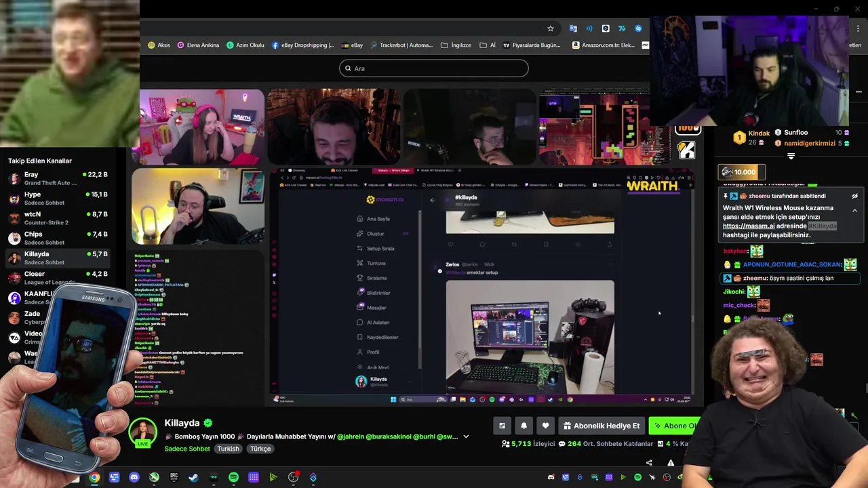Open the Google Translate browser extension
Viewport: 868px width, 488px height.
tap(573, 28)
